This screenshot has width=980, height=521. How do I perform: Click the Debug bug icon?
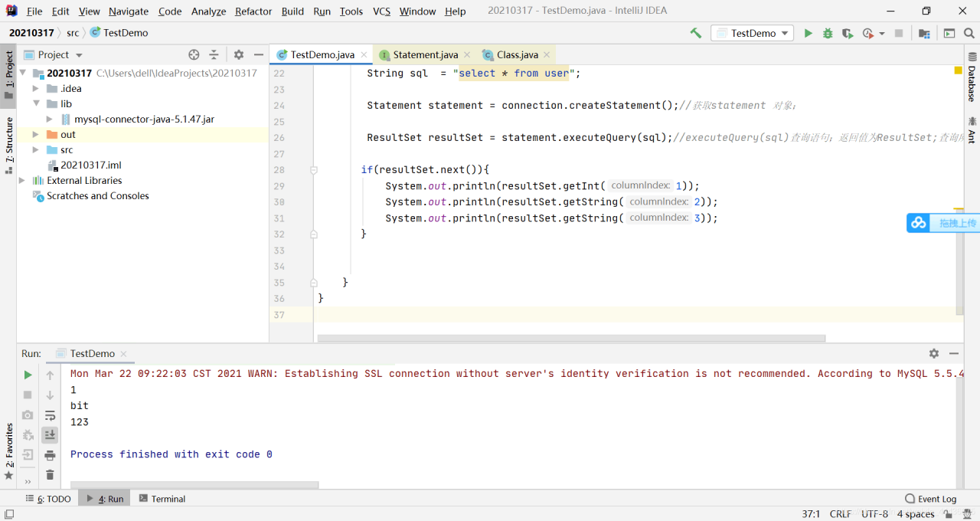pos(828,33)
